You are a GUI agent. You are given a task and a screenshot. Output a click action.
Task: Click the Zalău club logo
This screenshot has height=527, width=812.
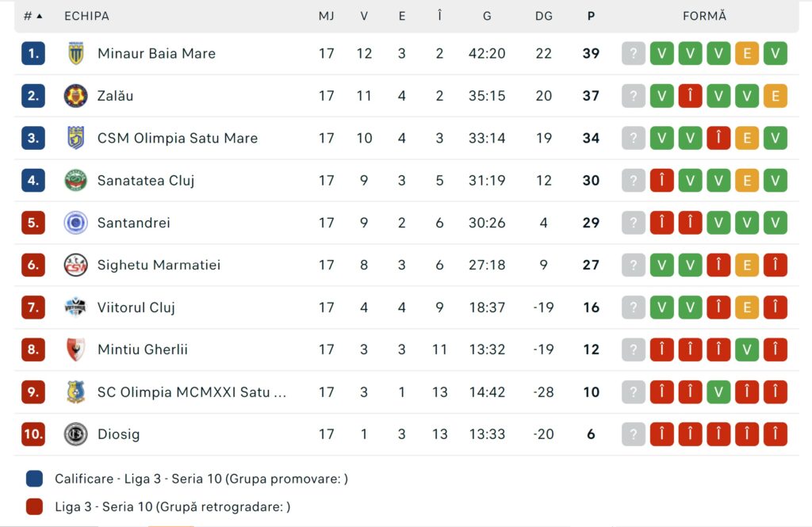tap(75, 96)
